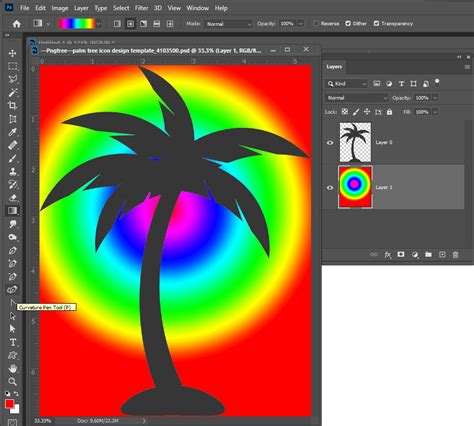
Task: Disable the Dither checkbox
Action: [348, 24]
